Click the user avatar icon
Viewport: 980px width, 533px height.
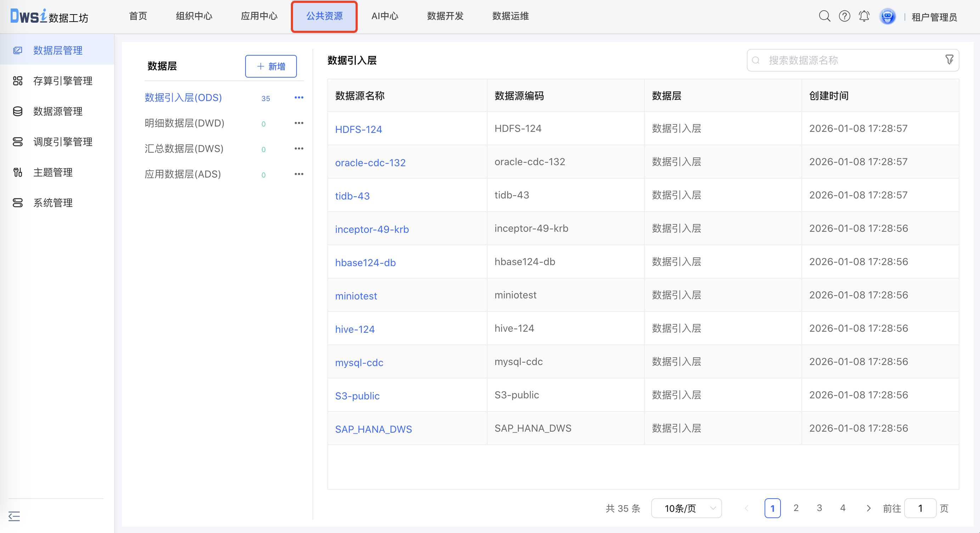pyautogui.click(x=888, y=16)
